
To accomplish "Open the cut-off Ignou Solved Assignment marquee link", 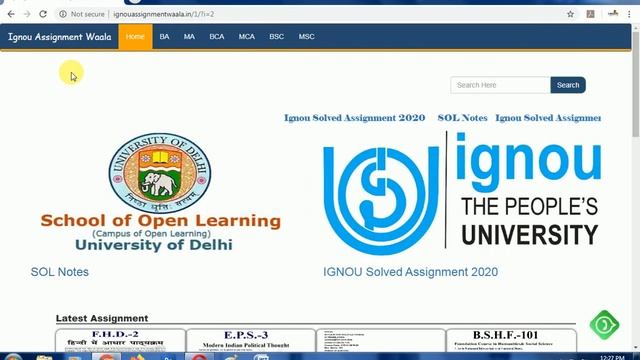I will pos(548,118).
